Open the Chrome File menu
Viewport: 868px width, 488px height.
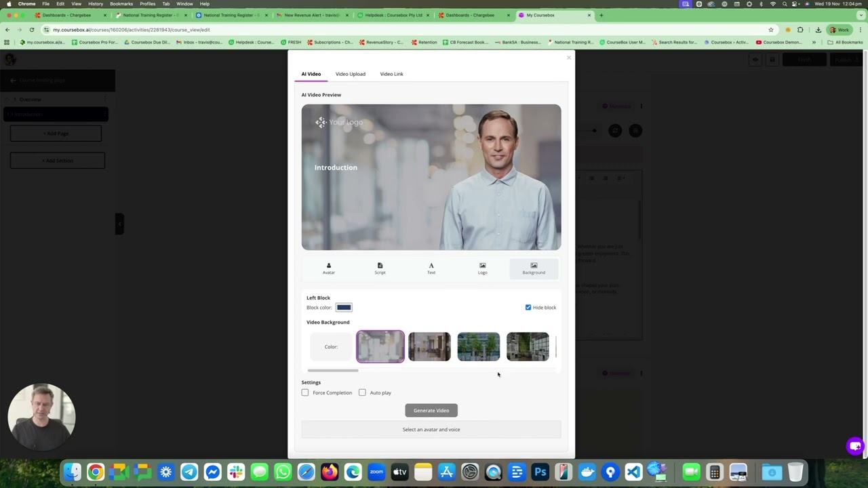click(45, 4)
